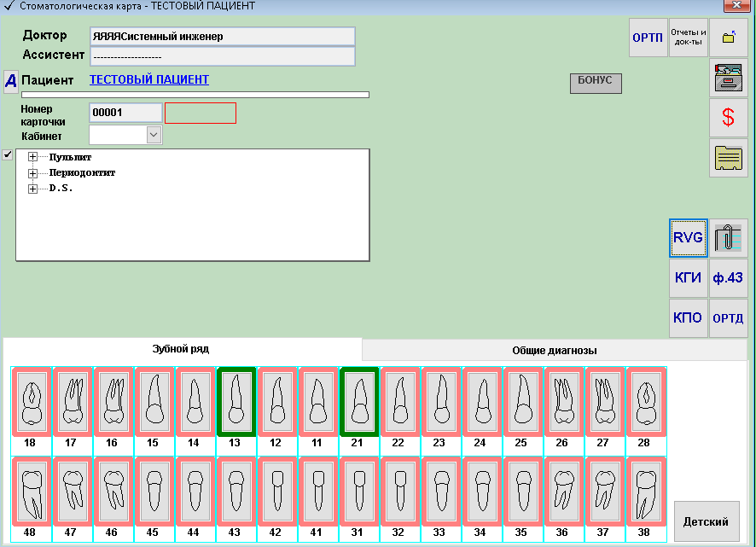Expand the Периодонтит tree node
This screenshot has width=756, height=547.
point(33,173)
